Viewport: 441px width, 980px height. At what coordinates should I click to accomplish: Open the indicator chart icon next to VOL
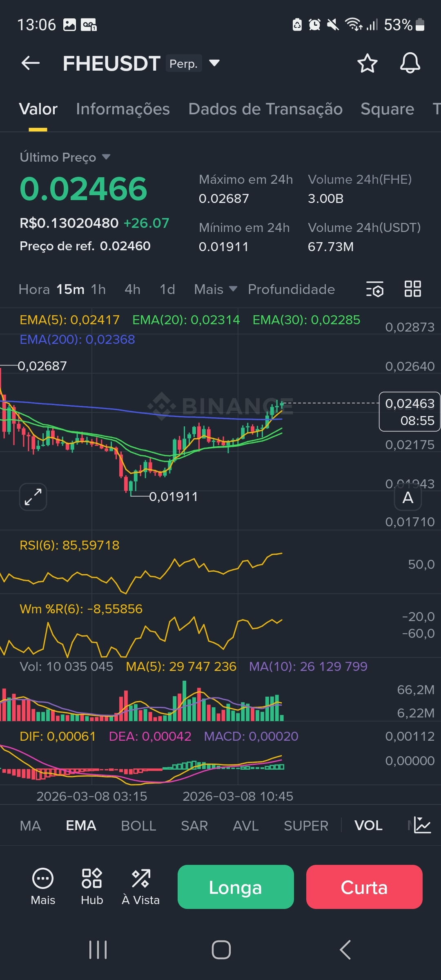point(422,825)
